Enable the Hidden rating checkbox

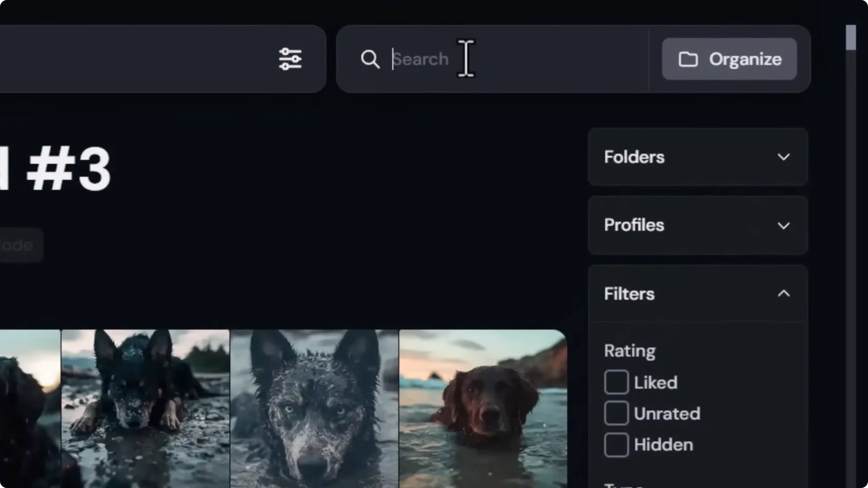pyautogui.click(x=616, y=445)
